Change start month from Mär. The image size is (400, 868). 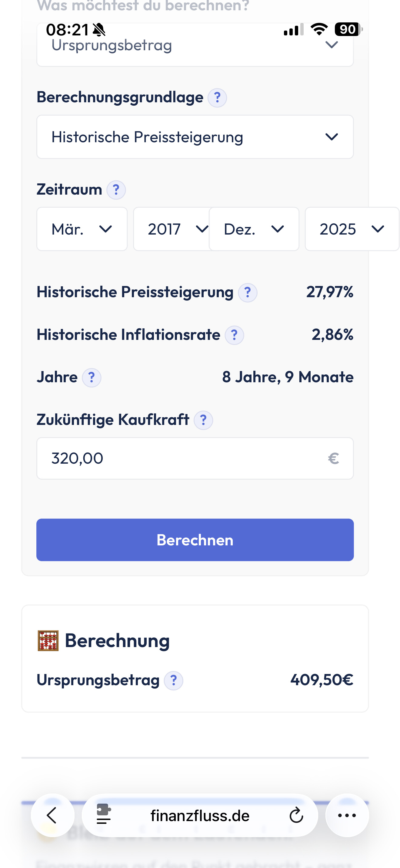point(82,229)
